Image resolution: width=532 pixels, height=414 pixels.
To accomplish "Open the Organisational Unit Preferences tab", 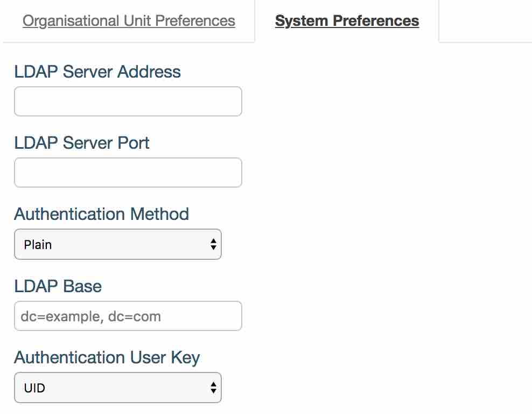I will [129, 22].
